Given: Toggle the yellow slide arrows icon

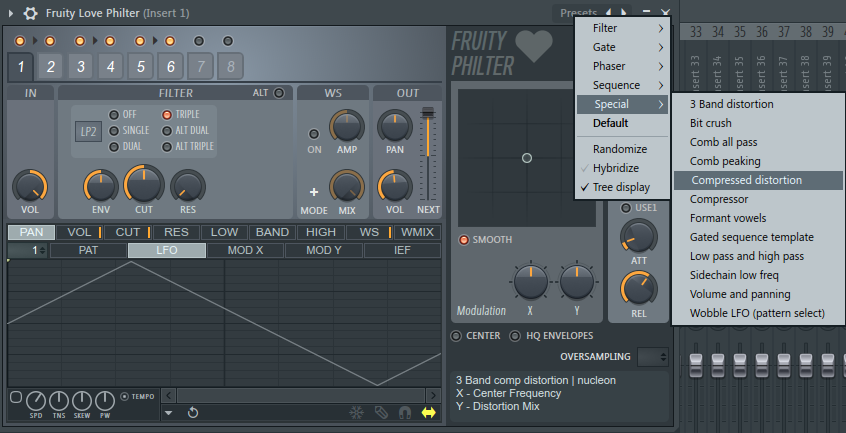Looking at the screenshot, I should (428, 413).
